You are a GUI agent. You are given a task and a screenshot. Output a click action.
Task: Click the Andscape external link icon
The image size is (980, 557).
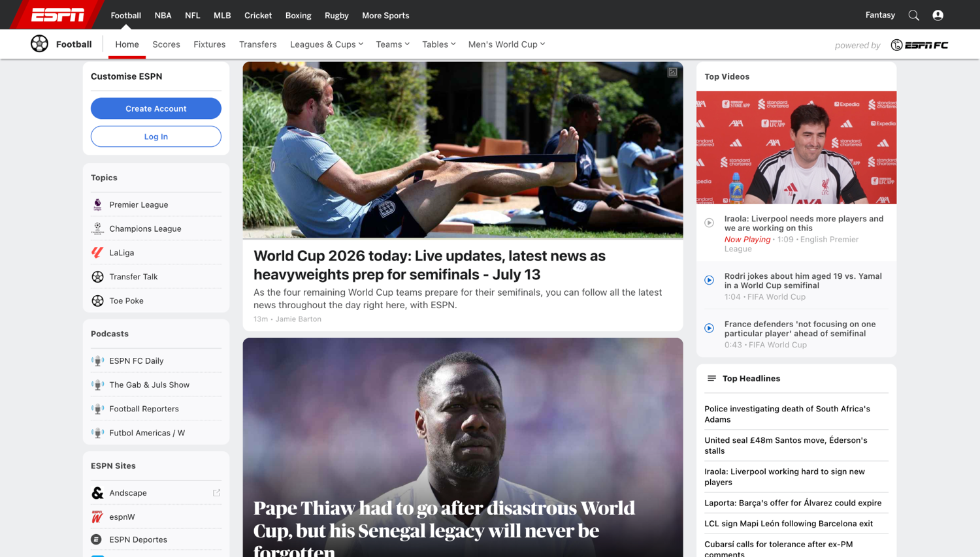[x=216, y=493]
